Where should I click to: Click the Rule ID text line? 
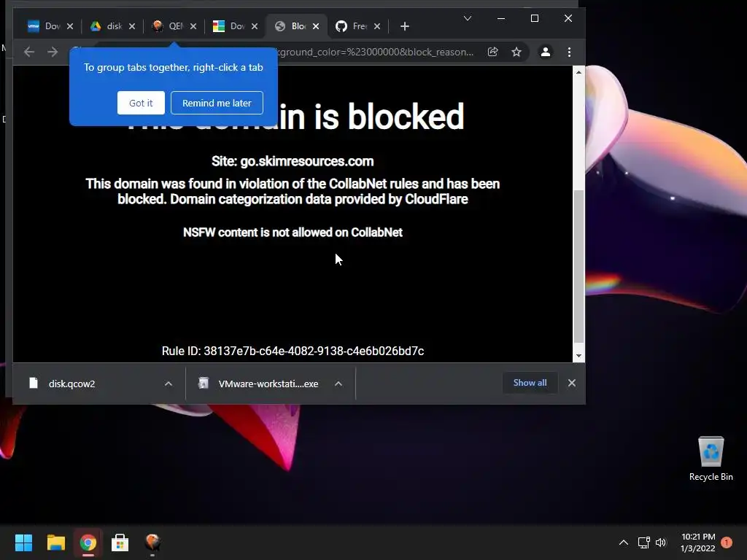pos(293,351)
